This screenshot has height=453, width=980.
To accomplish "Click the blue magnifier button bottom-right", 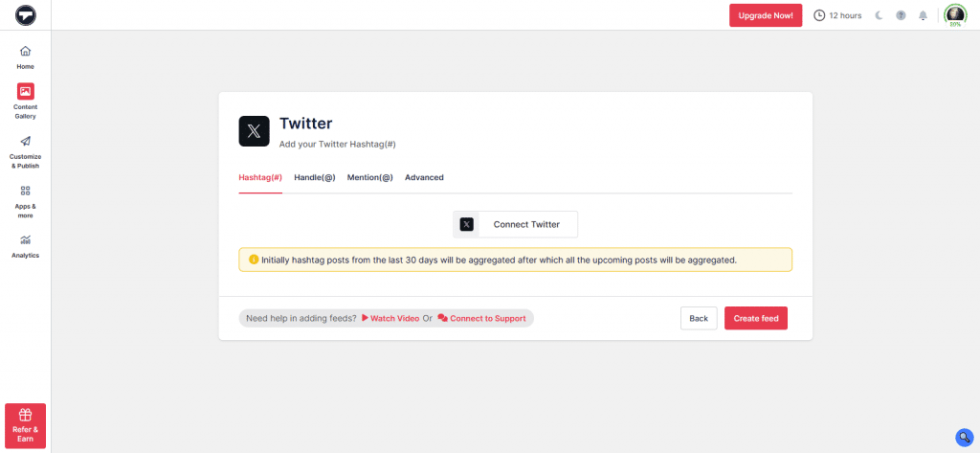I will coord(965,438).
